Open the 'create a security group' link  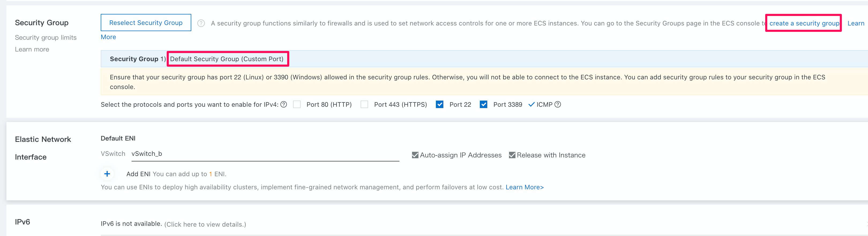[x=804, y=23]
